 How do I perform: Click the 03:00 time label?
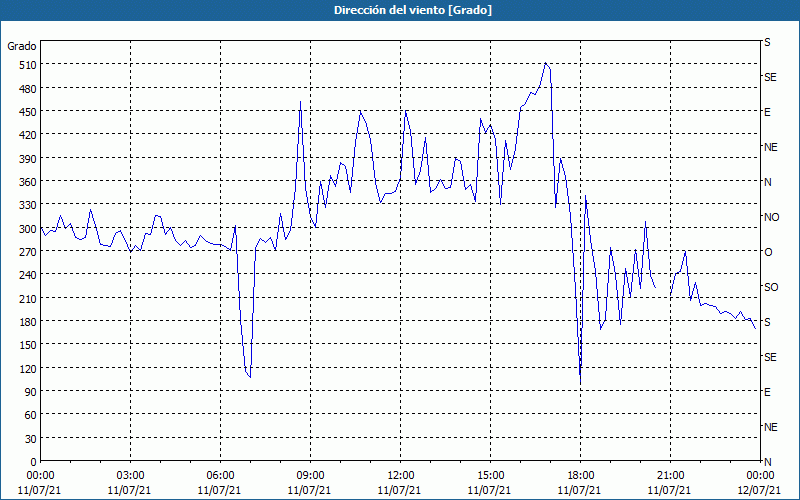coord(130,476)
